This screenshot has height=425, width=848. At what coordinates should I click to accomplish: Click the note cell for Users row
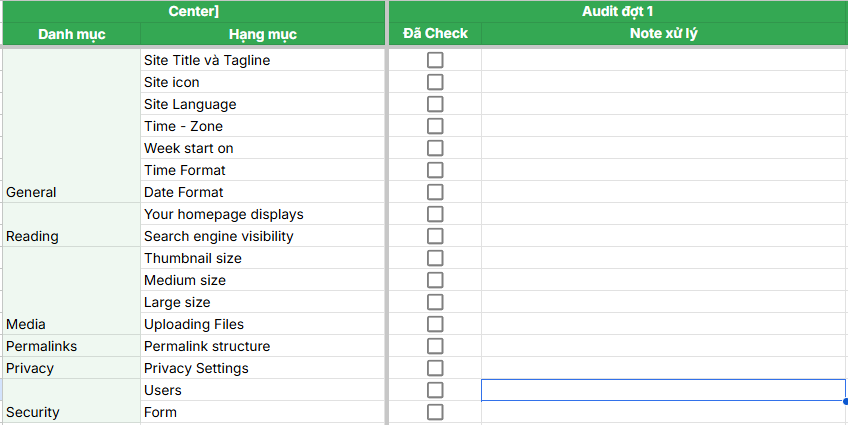(664, 390)
